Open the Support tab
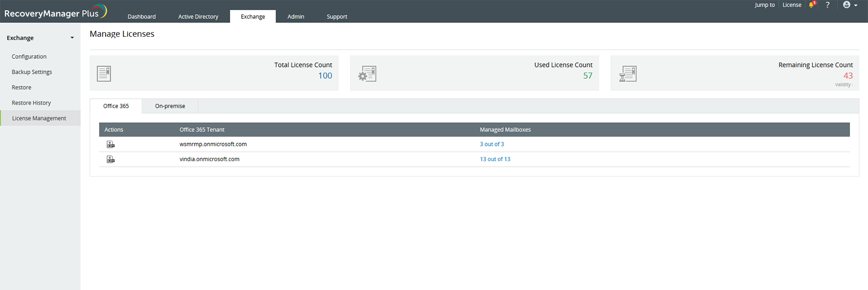Screen dimensions: 868x290 pyautogui.click(x=337, y=16)
